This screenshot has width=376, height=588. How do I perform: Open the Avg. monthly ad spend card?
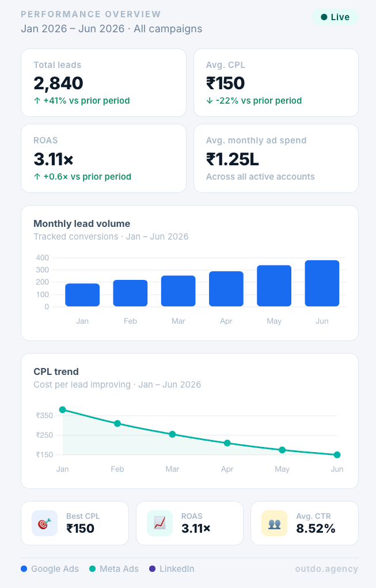point(276,158)
